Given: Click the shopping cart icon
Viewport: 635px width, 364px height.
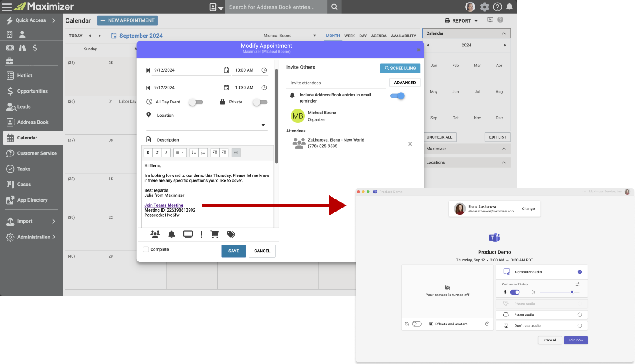Looking at the screenshot, I should [x=215, y=234].
